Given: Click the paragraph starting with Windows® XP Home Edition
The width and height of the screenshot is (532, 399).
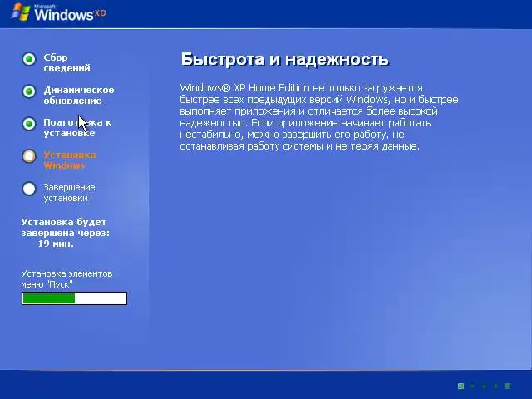Looking at the screenshot, I should [319, 117].
